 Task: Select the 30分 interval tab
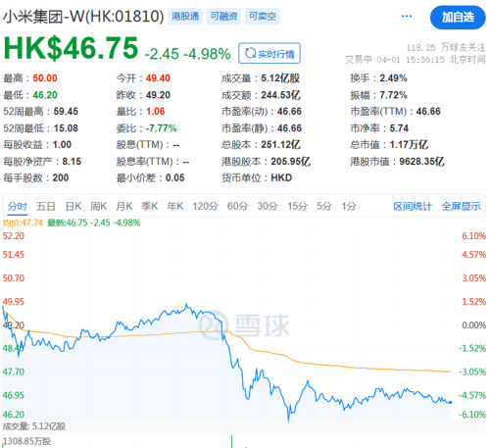click(268, 206)
